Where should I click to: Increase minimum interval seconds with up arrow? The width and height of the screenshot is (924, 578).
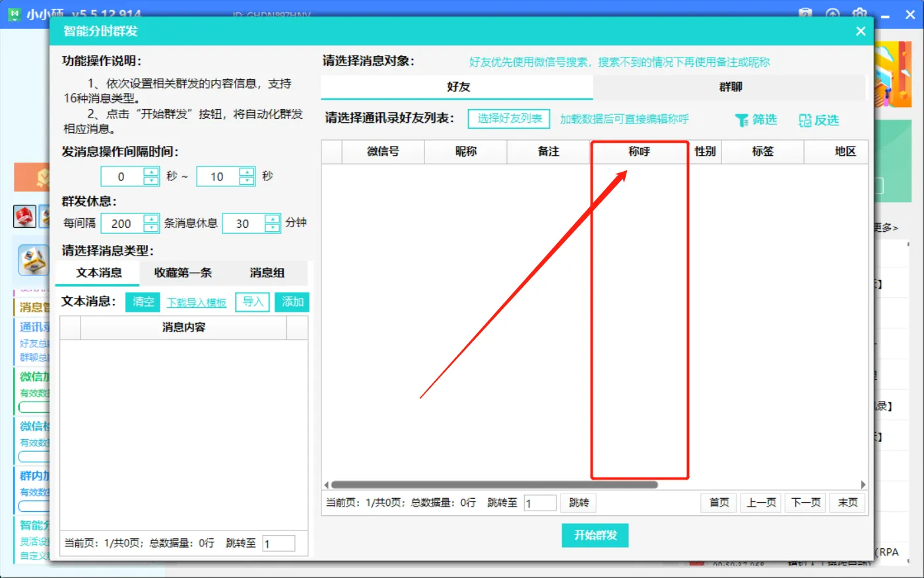pos(151,172)
